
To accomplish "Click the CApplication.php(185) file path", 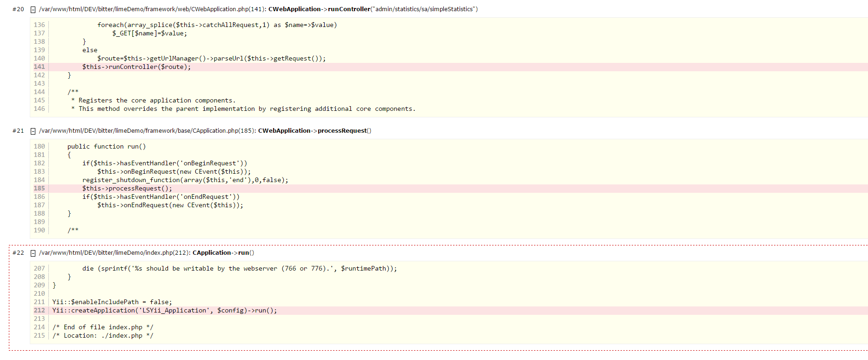I will coord(147,131).
